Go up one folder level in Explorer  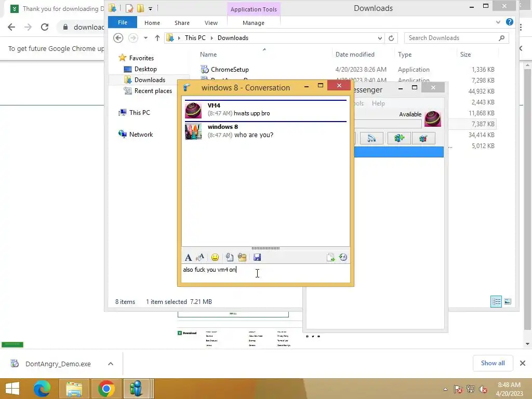click(x=157, y=38)
